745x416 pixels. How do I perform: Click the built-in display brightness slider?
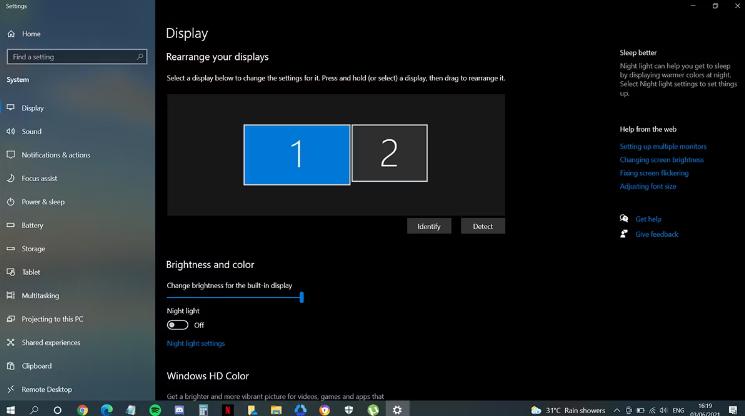pyautogui.click(x=235, y=297)
